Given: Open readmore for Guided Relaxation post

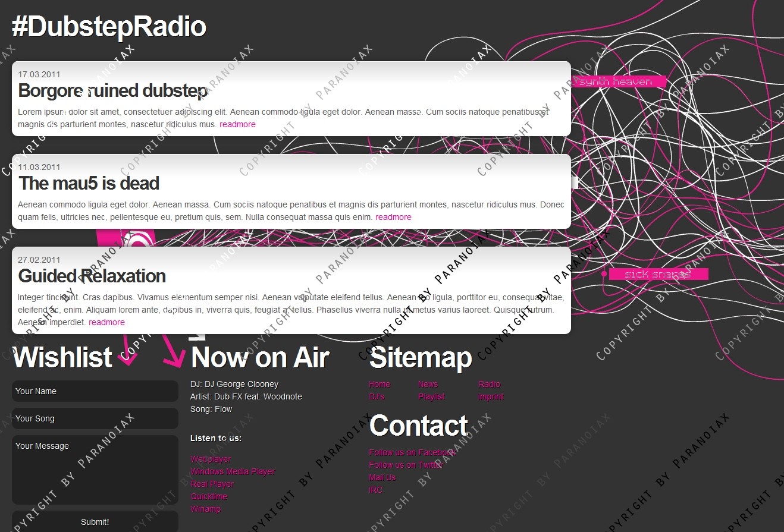Looking at the screenshot, I should pos(106,322).
